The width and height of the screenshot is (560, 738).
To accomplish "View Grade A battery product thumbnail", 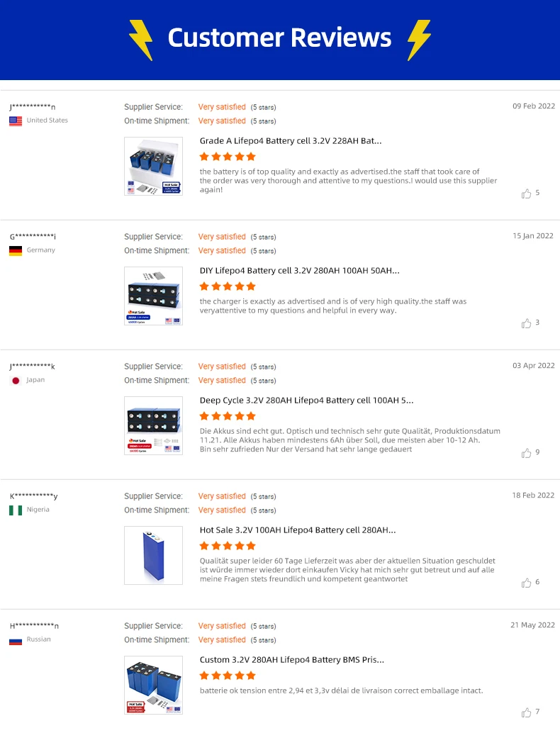I will point(153,166).
